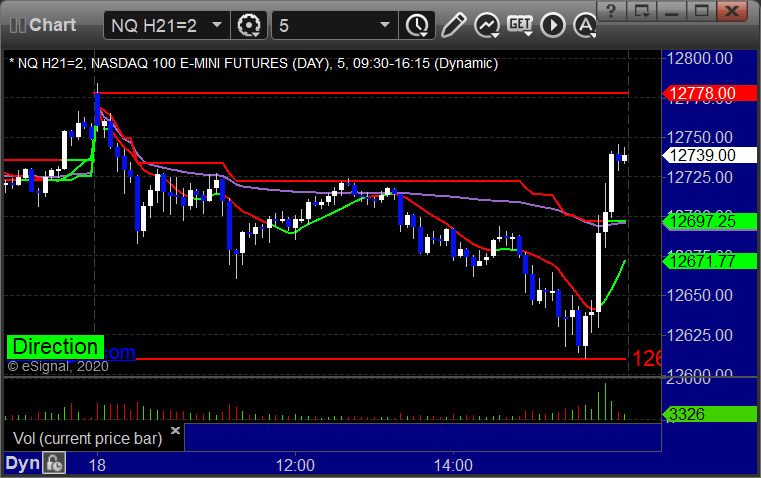761x478 pixels.
Task: Click the help question mark button
Action: tap(611, 11)
